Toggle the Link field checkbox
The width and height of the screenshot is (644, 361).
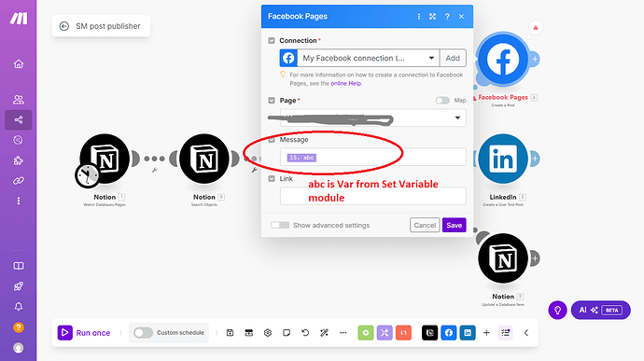coord(272,179)
